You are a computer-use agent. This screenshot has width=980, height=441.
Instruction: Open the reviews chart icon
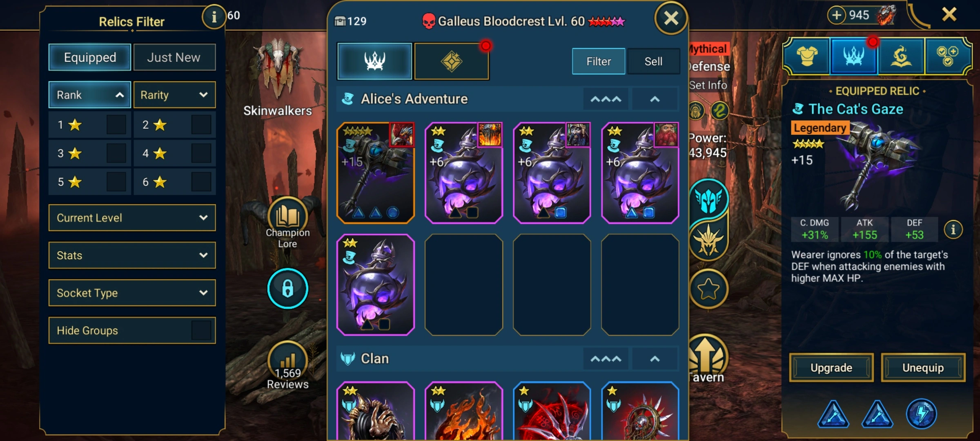pyautogui.click(x=287, y=359)
